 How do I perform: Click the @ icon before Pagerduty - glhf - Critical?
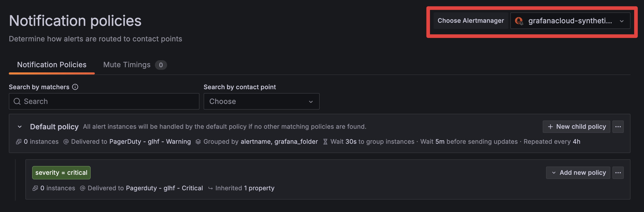83,188
